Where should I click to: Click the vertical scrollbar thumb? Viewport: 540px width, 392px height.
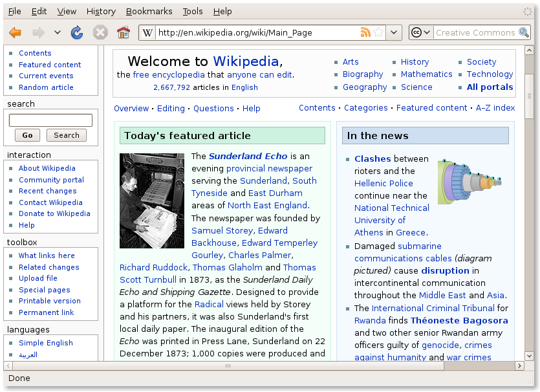pyautogui.click(x=529, y=96)
